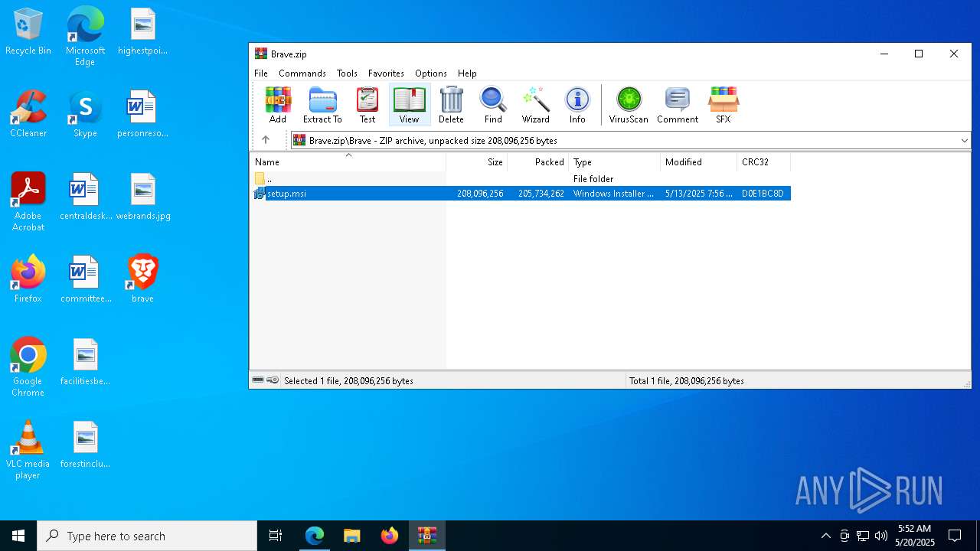This screenshot has height=551, width=980.
Task: Click the archive path address field
Action: coord(624,141)
